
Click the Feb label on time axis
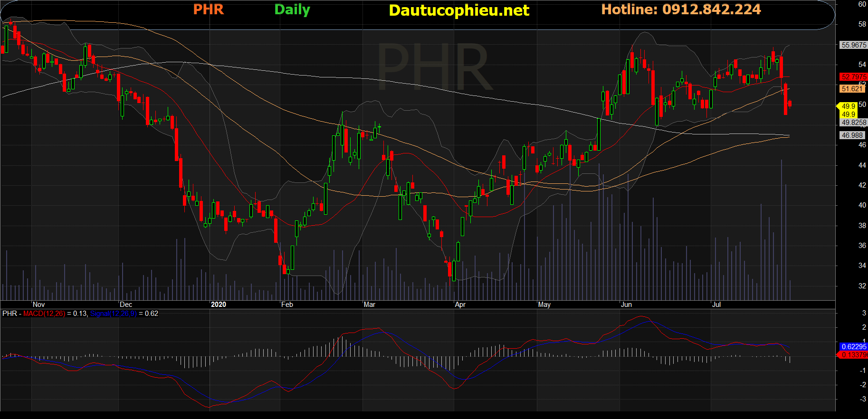tap(287, 305)
